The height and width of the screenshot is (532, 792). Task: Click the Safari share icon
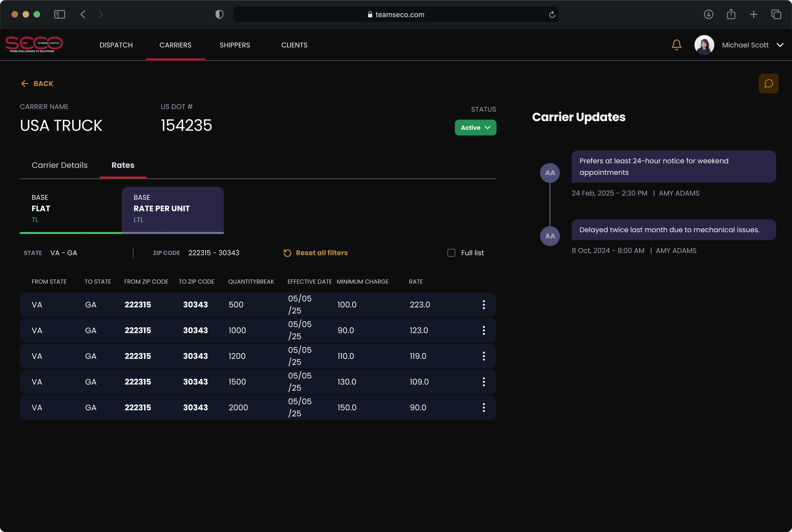coord(731,14)
